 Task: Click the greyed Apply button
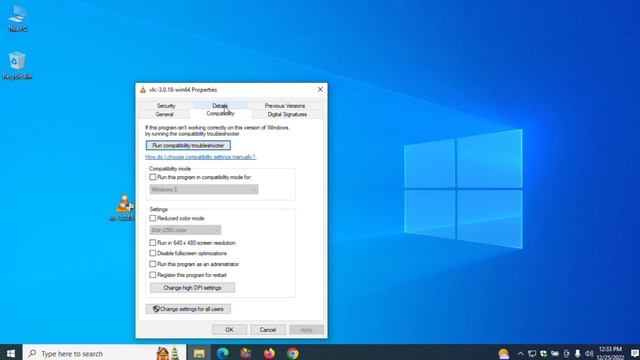306,330
